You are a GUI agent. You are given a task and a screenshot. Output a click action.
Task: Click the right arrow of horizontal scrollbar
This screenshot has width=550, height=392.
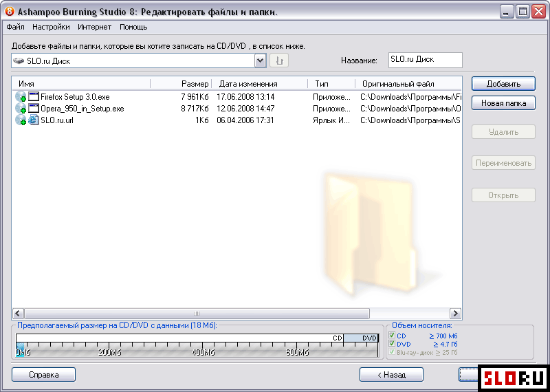pyautogui.click(x=456, y=313)
